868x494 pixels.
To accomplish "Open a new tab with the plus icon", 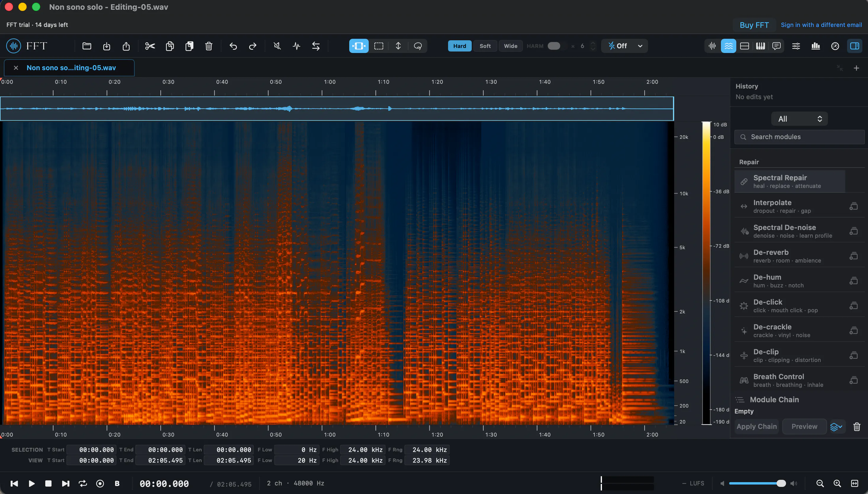I will 856,68.
